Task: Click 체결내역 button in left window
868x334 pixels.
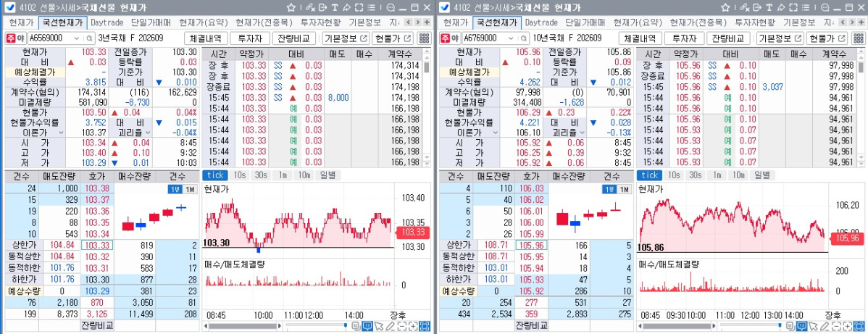Action: [x=206, y=38]
